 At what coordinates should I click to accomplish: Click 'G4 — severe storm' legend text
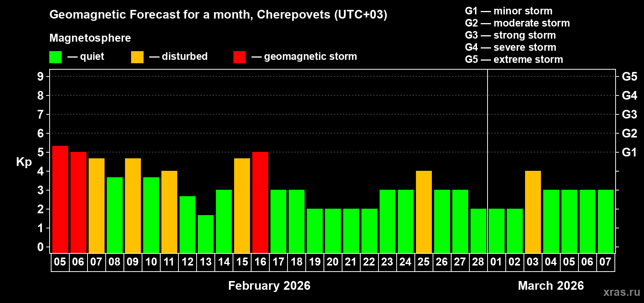pos(511,47)
